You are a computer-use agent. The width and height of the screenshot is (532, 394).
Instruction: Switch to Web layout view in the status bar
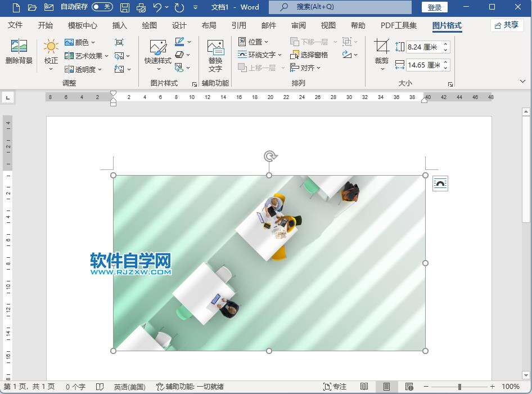(409, 387)
